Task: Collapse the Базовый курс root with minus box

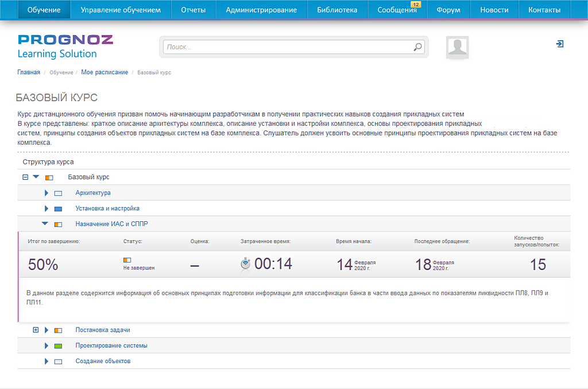Action: 25,177
